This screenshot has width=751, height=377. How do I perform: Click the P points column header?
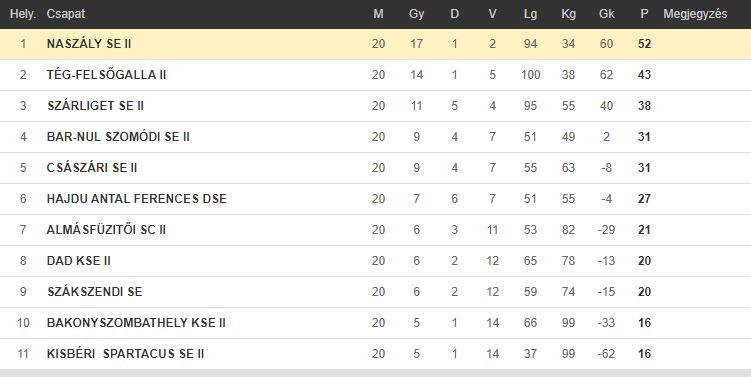click(644, 14)
